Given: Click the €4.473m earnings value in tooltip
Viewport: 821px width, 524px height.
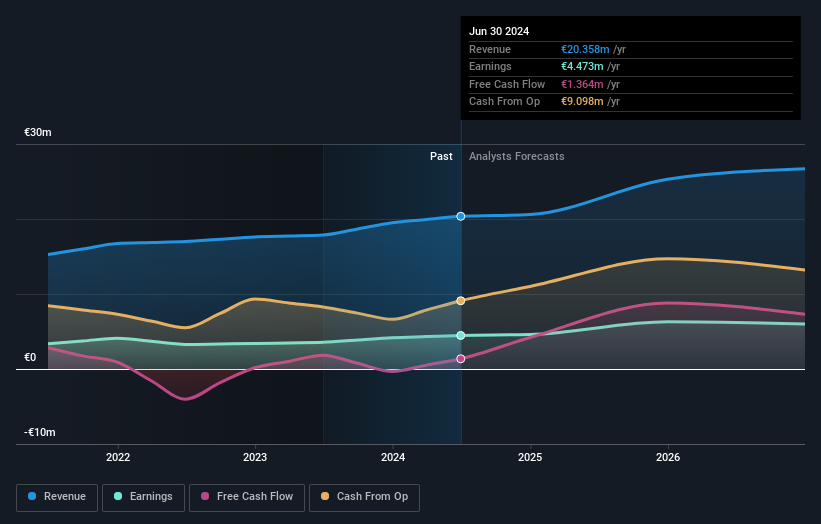Looking at the screenshot, I should pos(582,66).
